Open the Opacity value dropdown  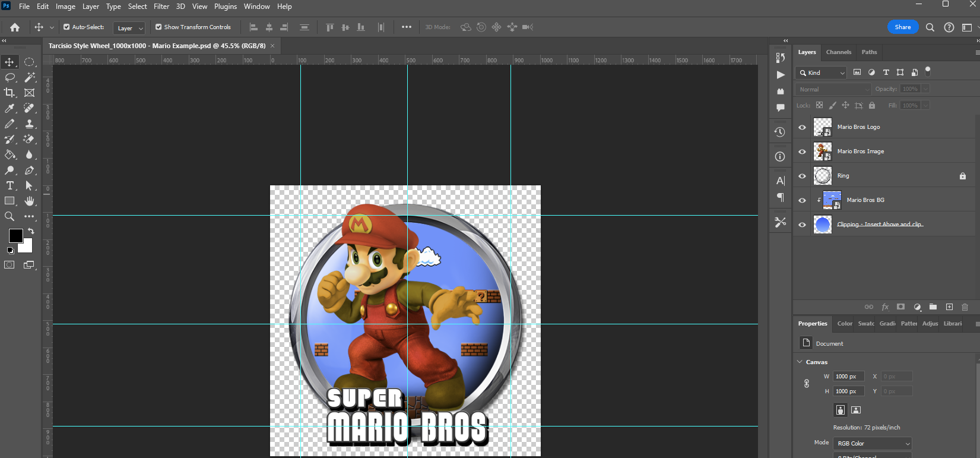[925, 89]
